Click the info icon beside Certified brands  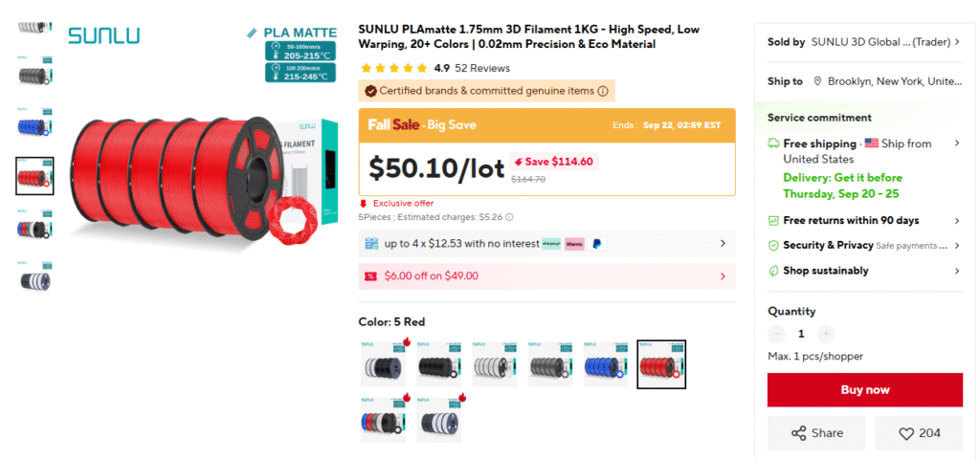click(603, 91)
